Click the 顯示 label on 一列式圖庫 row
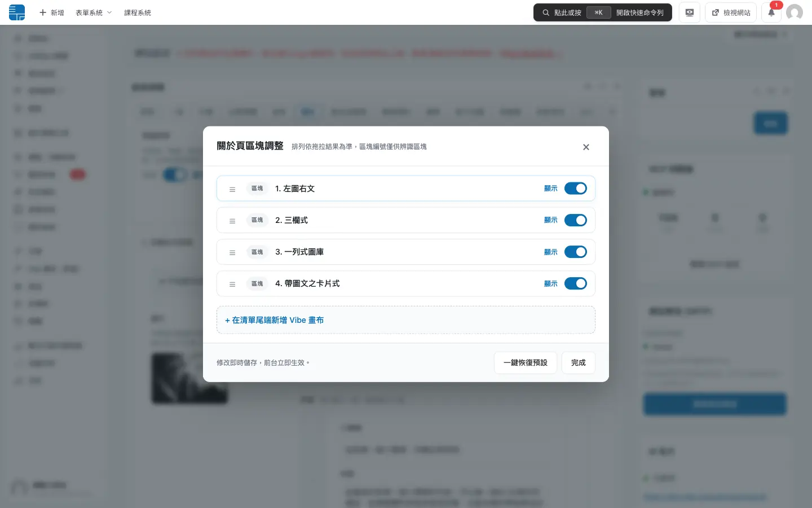Screen dimensions: 812x508 click(551, 252)
